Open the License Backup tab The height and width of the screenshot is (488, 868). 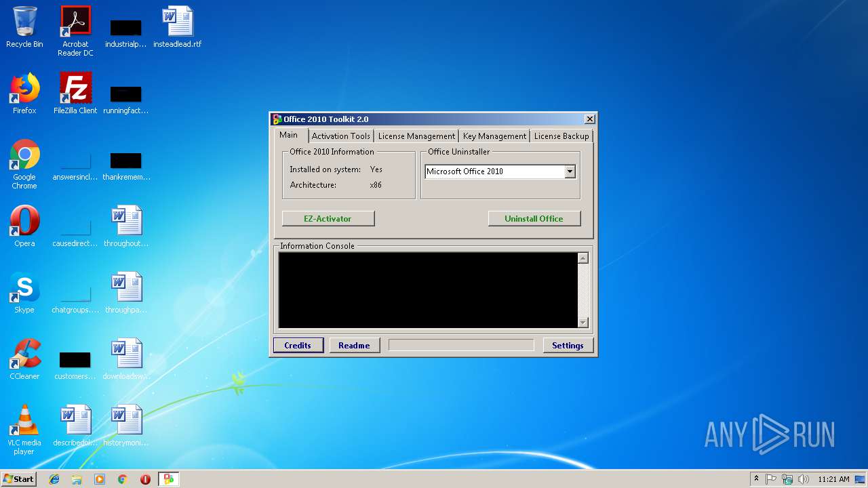point(561,136)
